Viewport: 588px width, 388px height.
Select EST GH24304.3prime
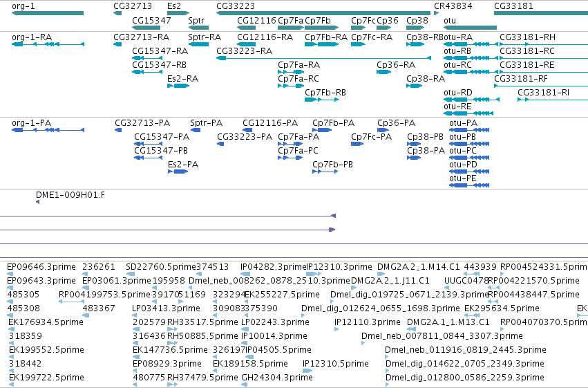click(x=245, y=385)
